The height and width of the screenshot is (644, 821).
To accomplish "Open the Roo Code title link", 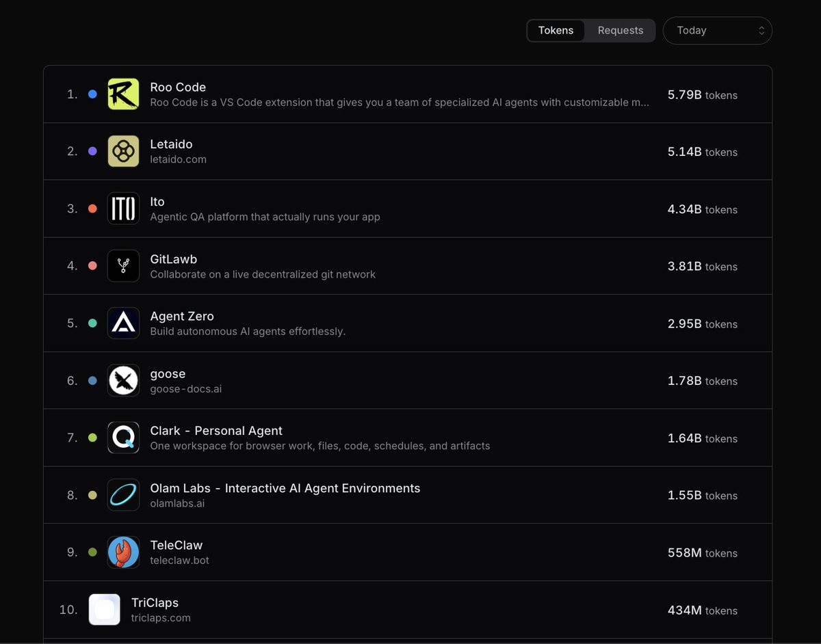I will click(178, 87).
